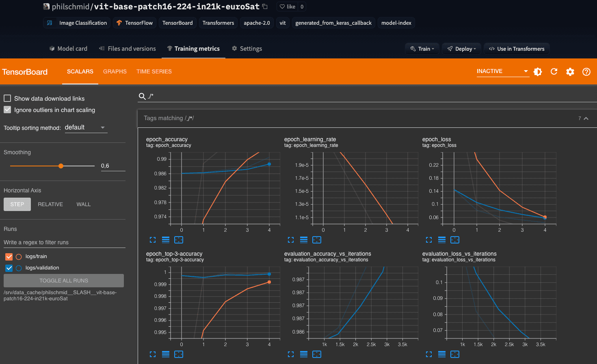Uncheck the logs/validation run checkbox
This screenshot has height=364, width=597.
pyautogui.click(x=9, y=268)
